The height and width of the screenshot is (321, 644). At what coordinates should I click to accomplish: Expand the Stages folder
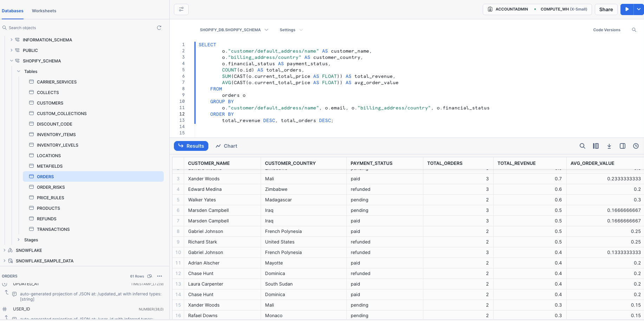[x=19, y=240]
